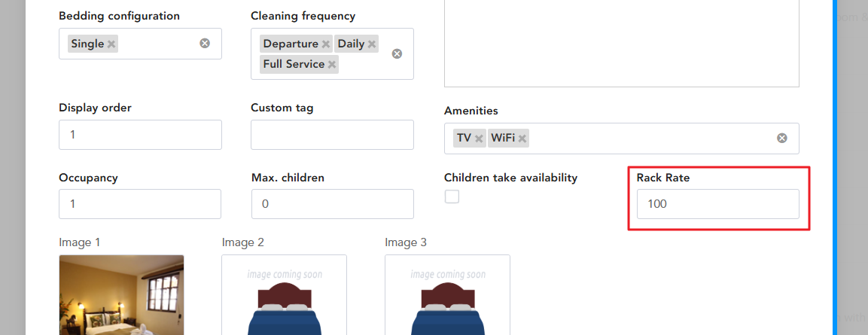Image resolution: width=868 pixels, height=335 pixels.
Task: Click the Rack Rate input field
Action: pos(718,204)
